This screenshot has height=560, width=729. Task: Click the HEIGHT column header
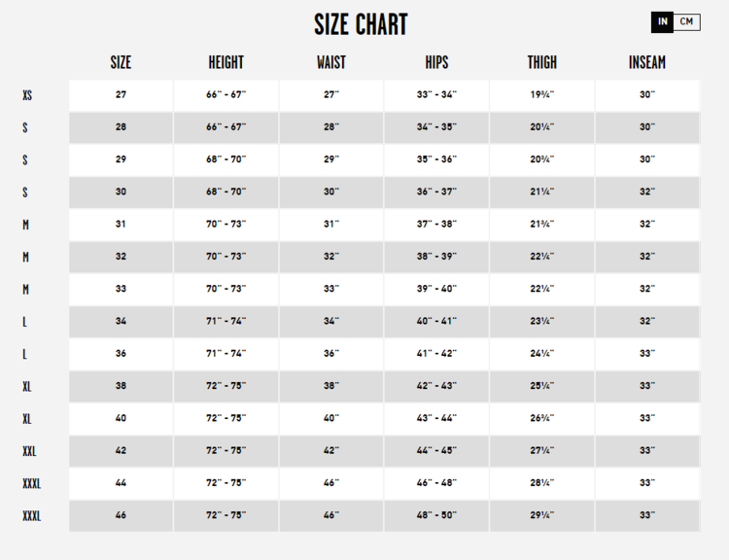pyautogui.click(x=226, y=62)
